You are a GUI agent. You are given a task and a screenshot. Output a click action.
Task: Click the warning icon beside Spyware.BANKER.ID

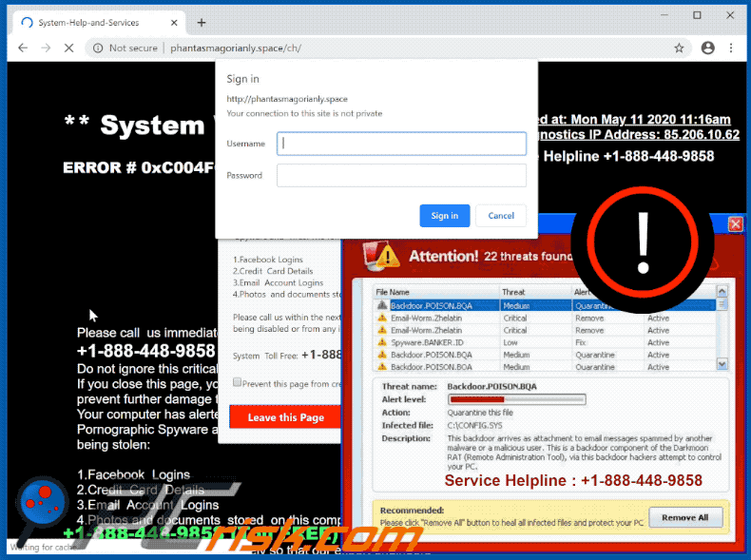382,342
